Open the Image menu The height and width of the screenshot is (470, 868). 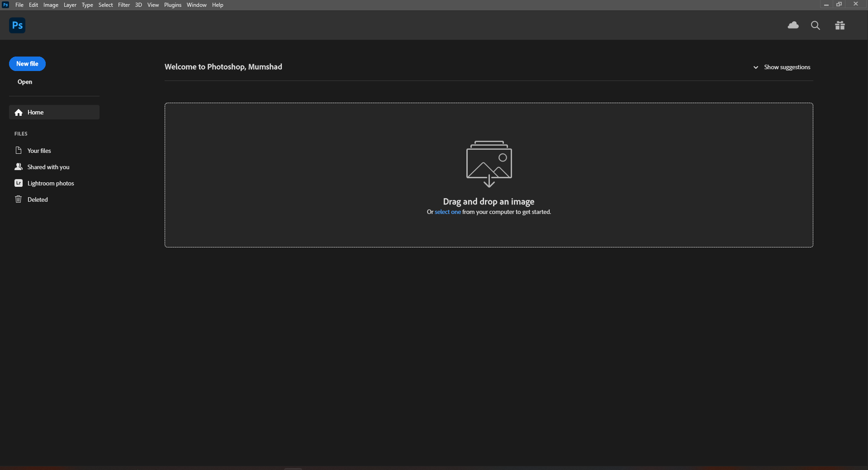tap(51, 5)
